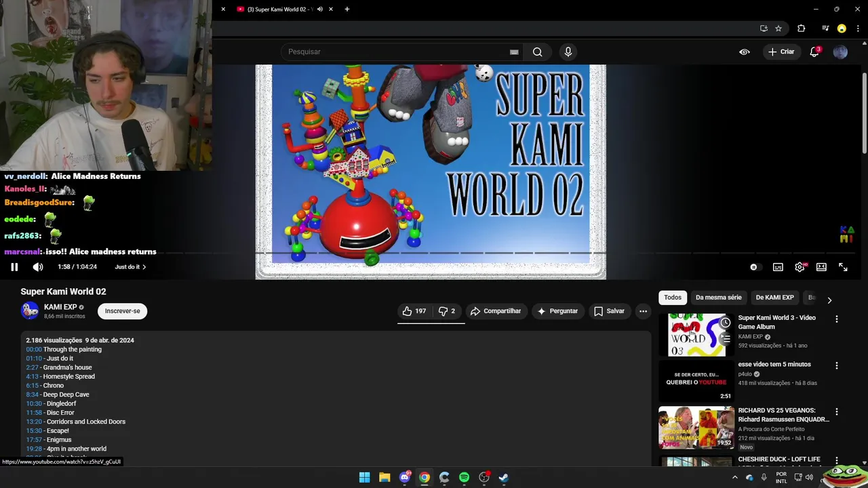
Task: Open options for Super Kami World 3 video
Action: coord(836,319)
